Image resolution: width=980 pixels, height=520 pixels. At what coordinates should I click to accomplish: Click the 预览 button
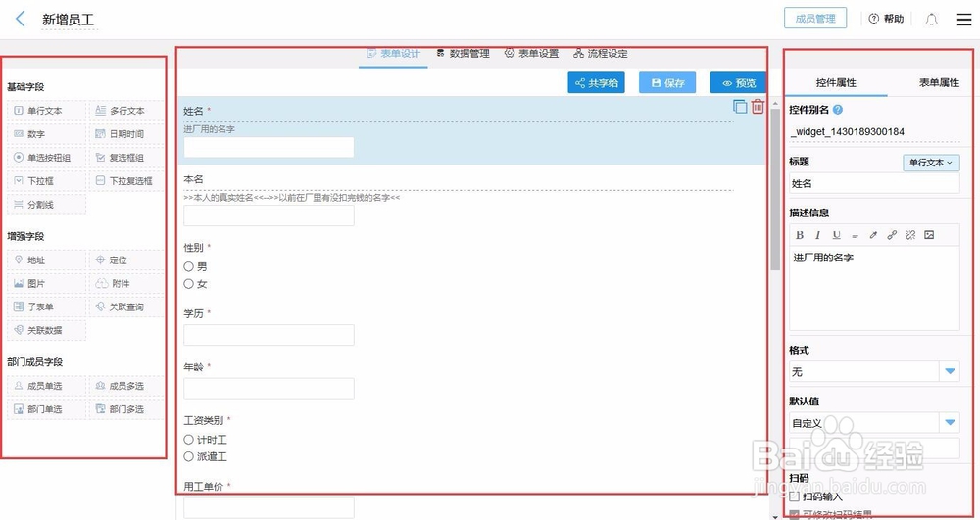pyautogui.click(x=739, y=83)
